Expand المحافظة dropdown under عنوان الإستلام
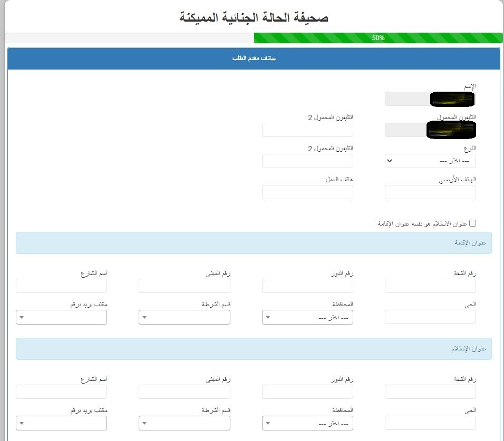Image resolution: width=504 pixels, height=441 pixels. click(307, 423)
